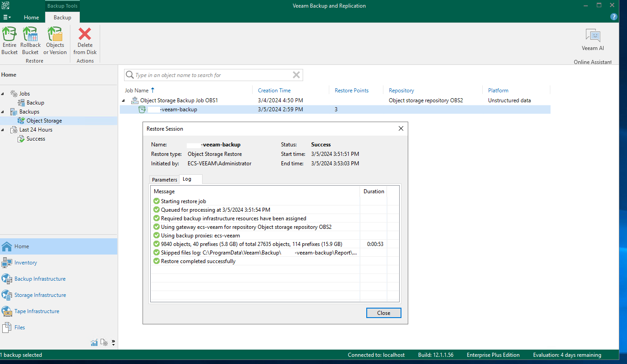
Task: Select the Skipped files log entry
Action: (275, 253)
